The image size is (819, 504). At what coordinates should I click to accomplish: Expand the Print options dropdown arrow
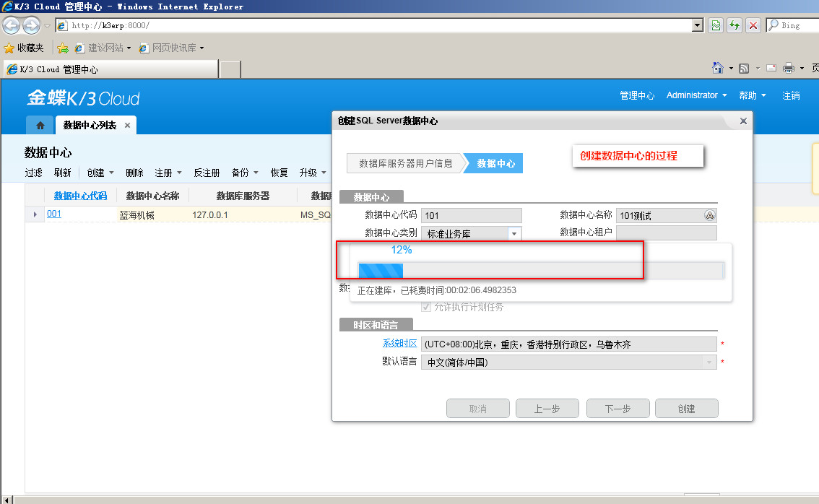point(802,69)
